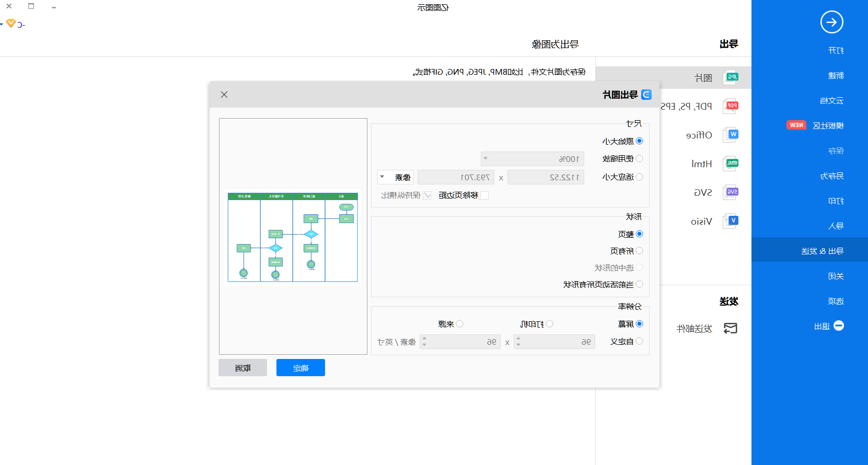The height and width of the screenshot is (465, 868).
Task: Click the green HTML file icon
Action: pyautogui.click(x=731, y=164)
